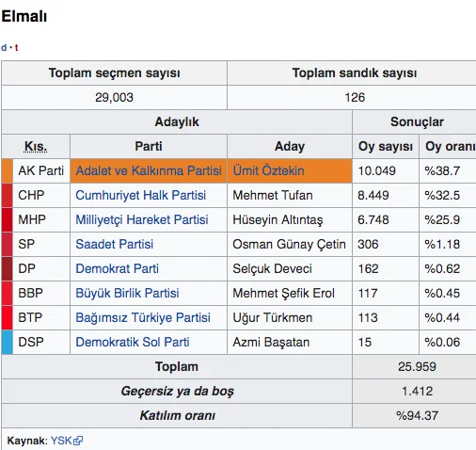476x450 pixels.
Task: Open Adalet ve Kalkınma Partisi link
Action: (x=149, y=170)
